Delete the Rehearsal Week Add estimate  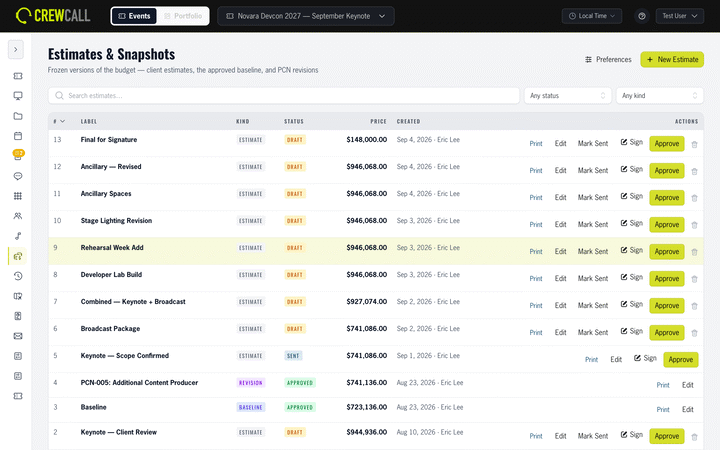tap(694, 252)
